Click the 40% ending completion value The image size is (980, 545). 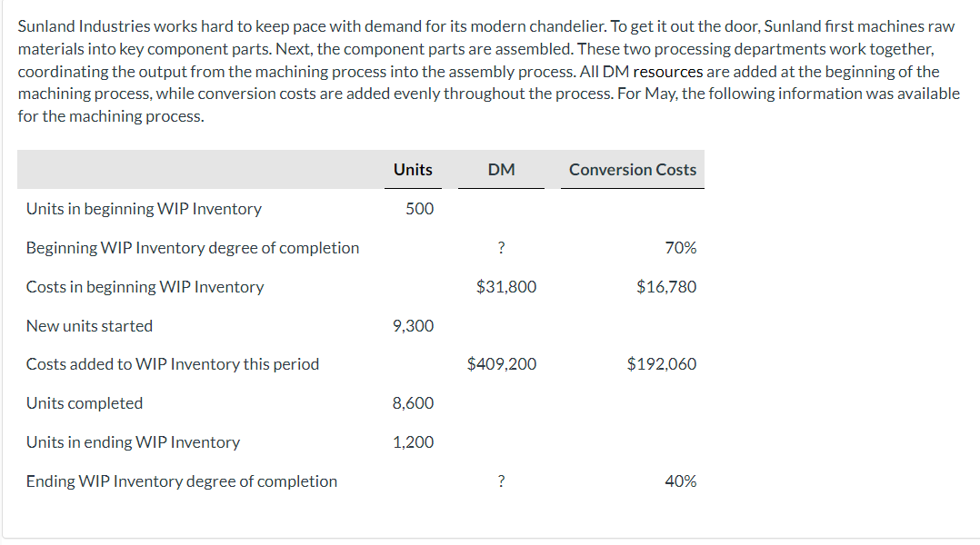[x=681, y=481]
